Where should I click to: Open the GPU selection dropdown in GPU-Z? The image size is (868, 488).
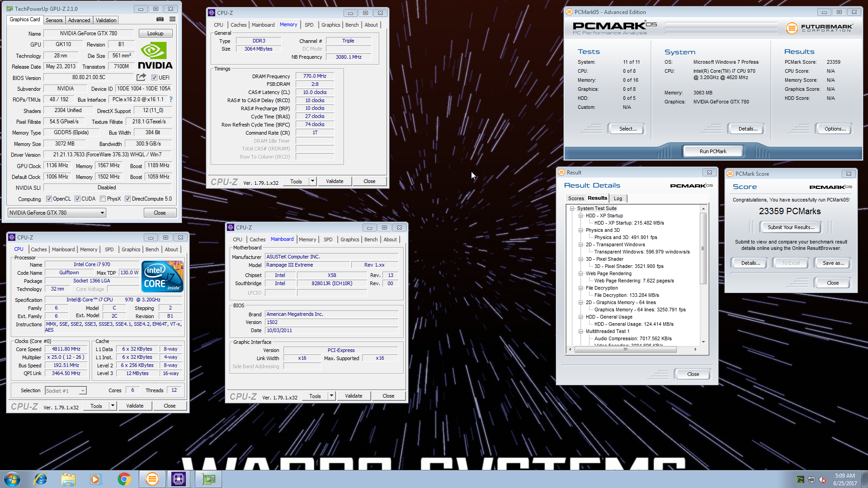tap(57, 213)
